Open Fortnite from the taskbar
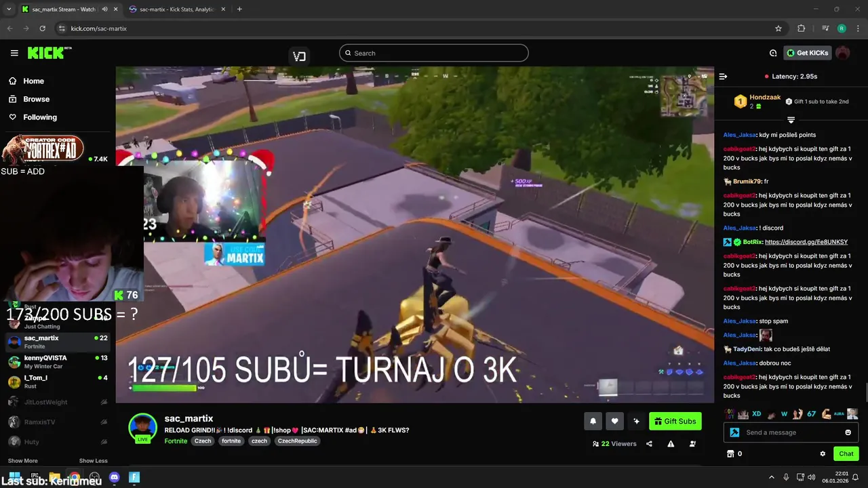The image size is (868, 488). pyautogui.click(x=134, y=477)
